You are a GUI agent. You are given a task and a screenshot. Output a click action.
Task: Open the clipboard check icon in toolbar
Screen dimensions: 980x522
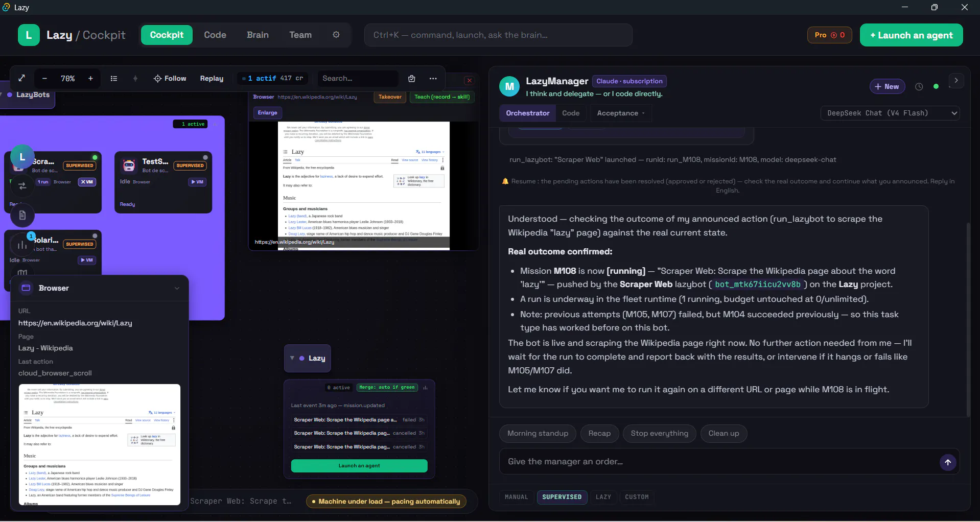(x=412, y=78)
